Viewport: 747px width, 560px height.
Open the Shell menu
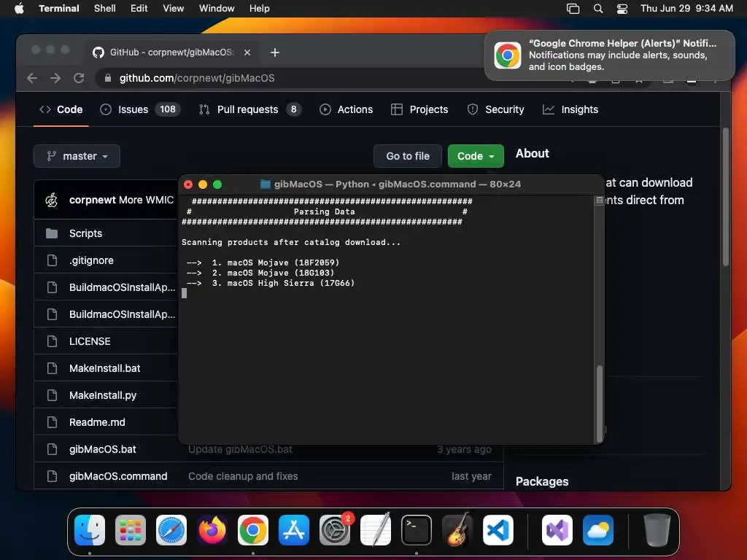point(105,8)
